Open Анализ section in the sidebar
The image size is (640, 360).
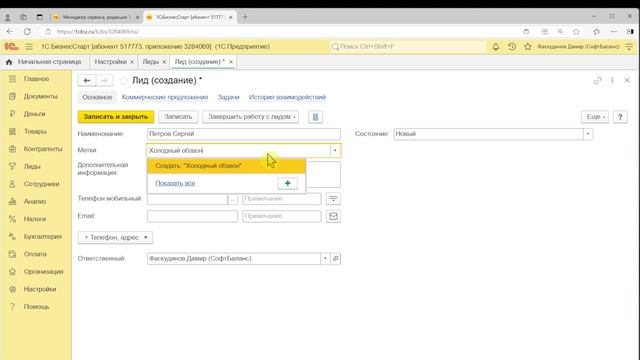[36, 202]
